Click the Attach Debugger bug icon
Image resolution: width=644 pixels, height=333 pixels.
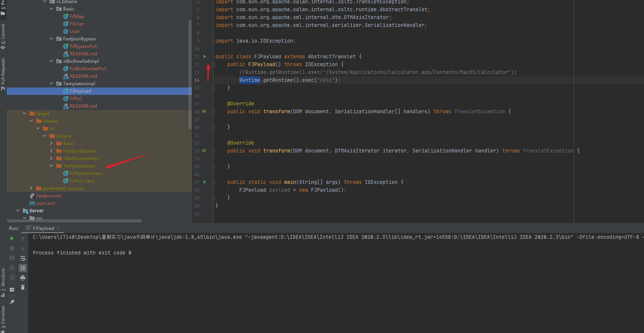point(12,268)
